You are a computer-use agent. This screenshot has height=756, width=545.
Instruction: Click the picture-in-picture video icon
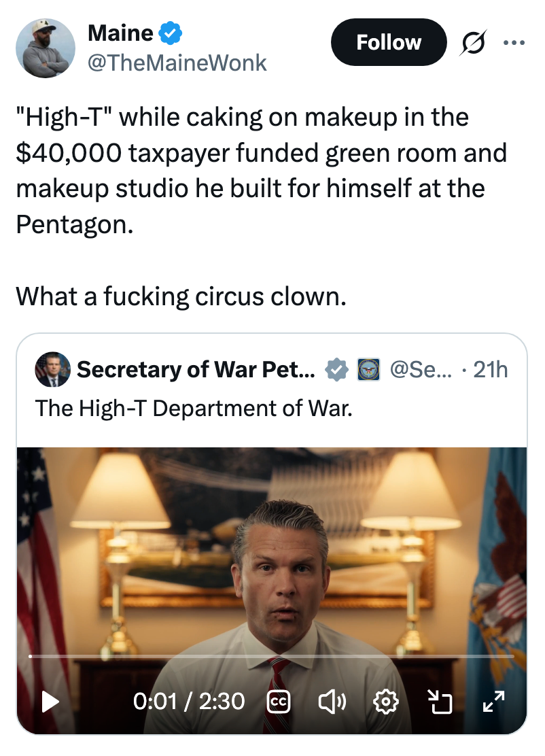click(x=440, y=702)
